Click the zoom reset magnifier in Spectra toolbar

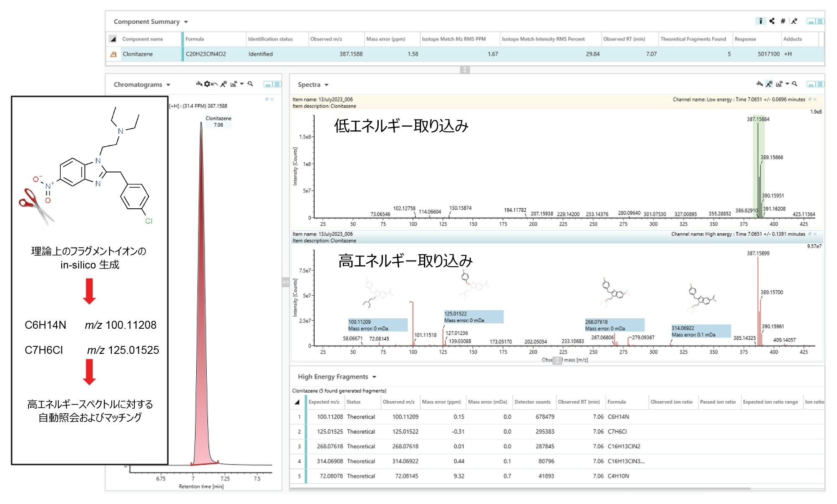point(795,84)
